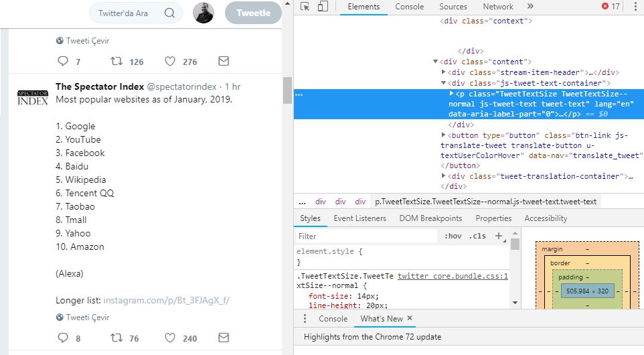Click the globe icon in bottom Tweeti Çevir
Image resolution: width=644 pixels, height=355 pixels.
coord(60,317)
